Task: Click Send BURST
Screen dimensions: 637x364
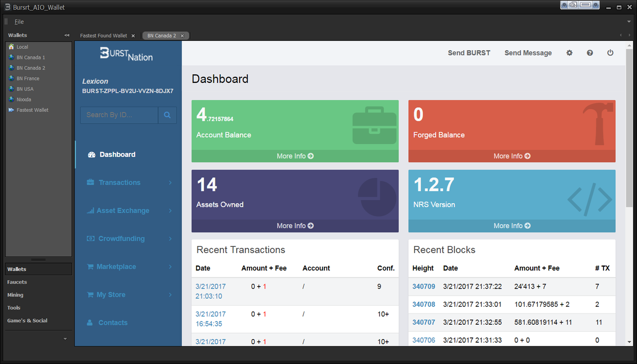Action: (x=469, y=53)
